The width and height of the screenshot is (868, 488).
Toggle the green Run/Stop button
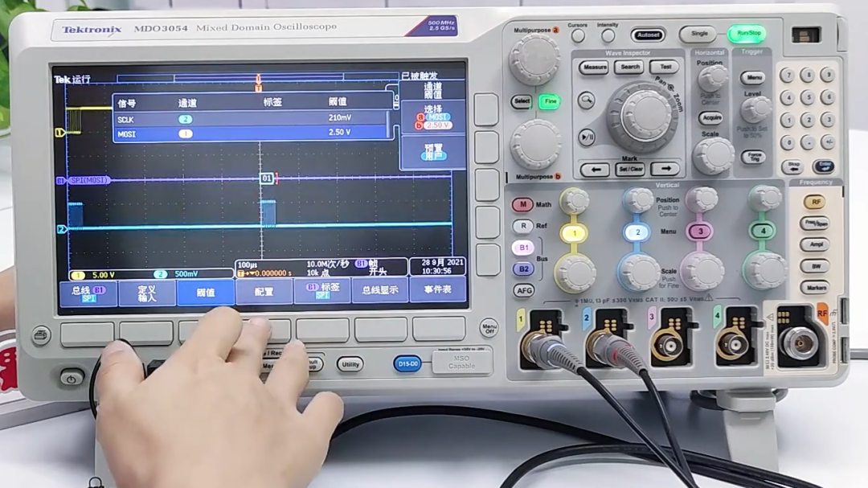[748, 34]
